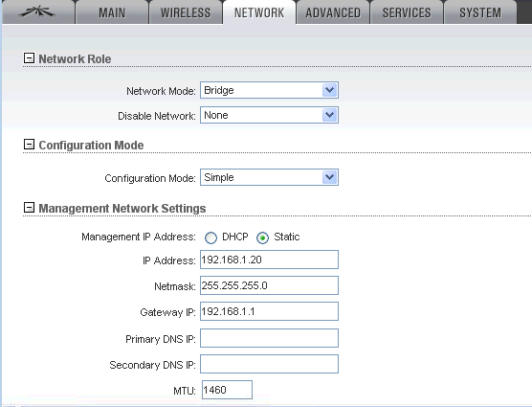Image resolution: width=532 pixels, height=407 pixels.
Task: Open the Configuration Mode dropdown
Action: click(x=269, y=177)
